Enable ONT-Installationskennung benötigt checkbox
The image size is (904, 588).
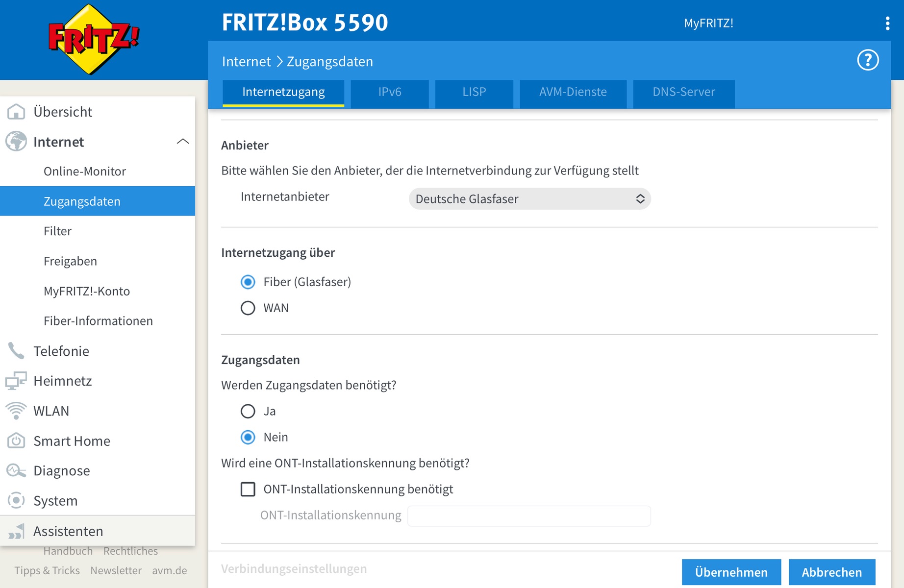[x=248, y=489]
